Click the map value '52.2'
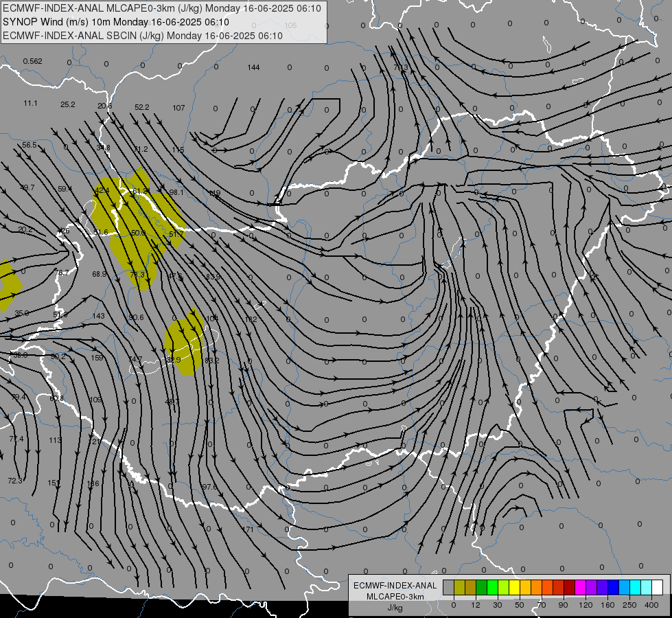Image resolution: width=672 pixels, height=618 pixels. tap(142, 107)
